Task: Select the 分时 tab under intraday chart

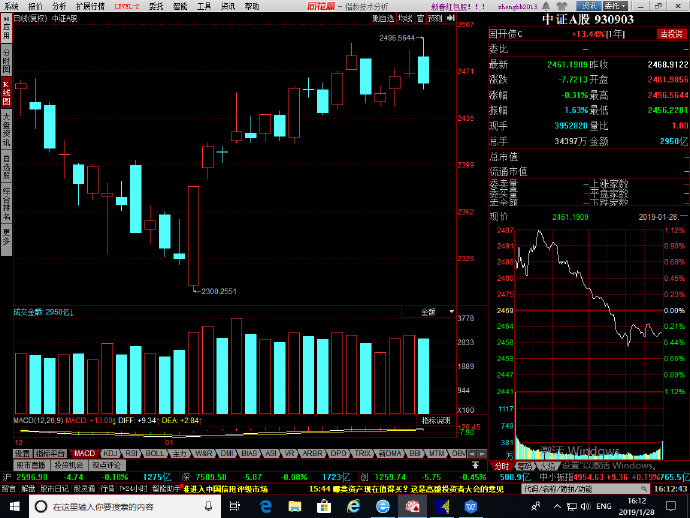Action: 501,466
